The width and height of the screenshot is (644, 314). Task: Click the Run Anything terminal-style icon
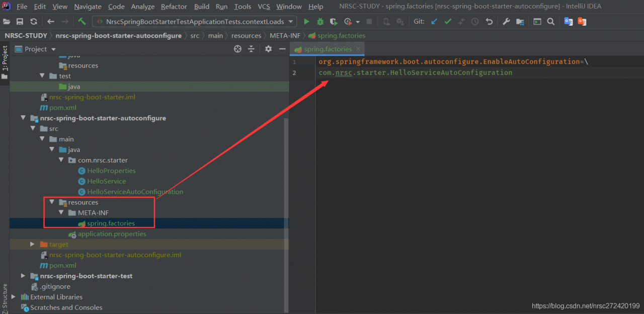(x=537, y=22)
